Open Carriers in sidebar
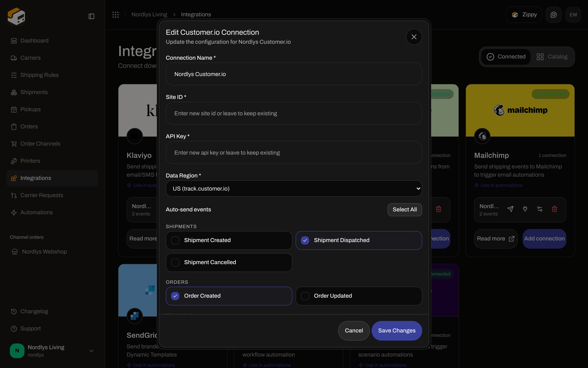Viewport: 588px width, 368px height. point(52,58)
